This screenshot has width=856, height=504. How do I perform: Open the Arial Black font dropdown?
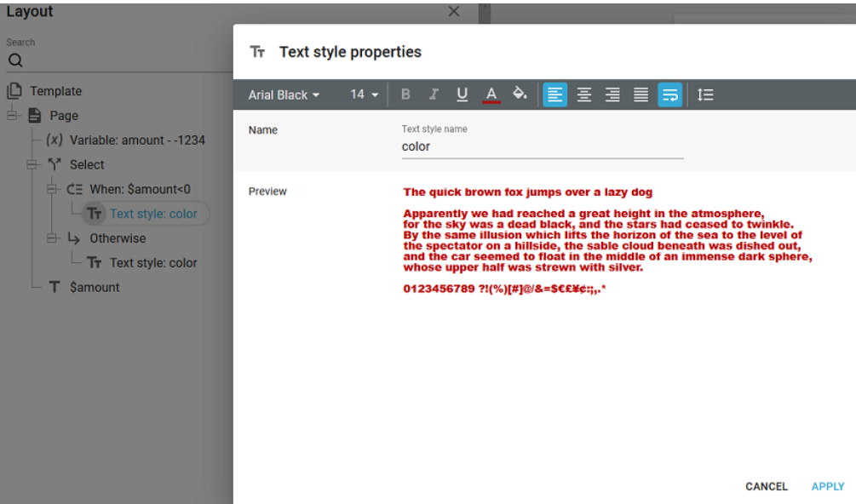[284, 94]
